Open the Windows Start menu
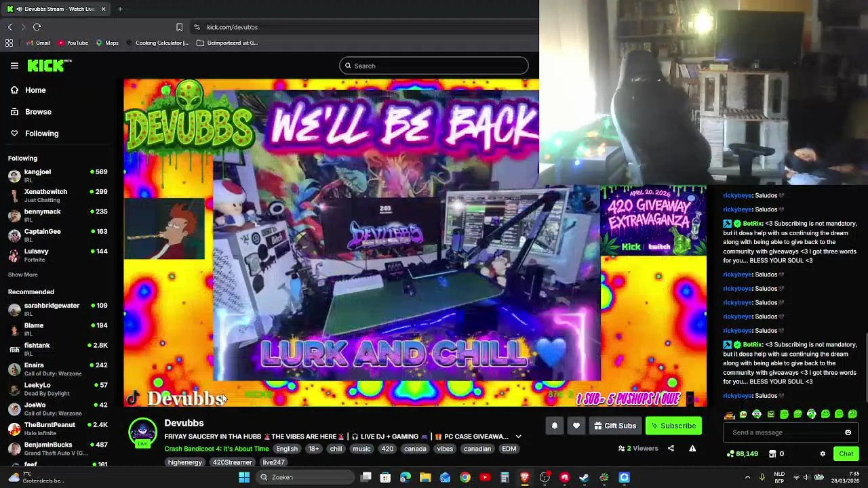This screenshot has height=488, width=868. (243, 477)
